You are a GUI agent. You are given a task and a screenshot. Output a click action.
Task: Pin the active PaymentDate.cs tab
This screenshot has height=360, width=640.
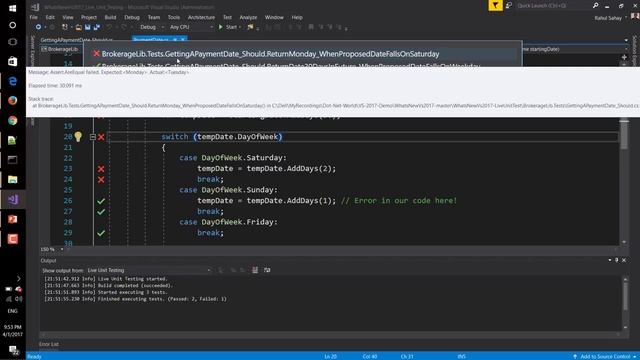[175, 40]
